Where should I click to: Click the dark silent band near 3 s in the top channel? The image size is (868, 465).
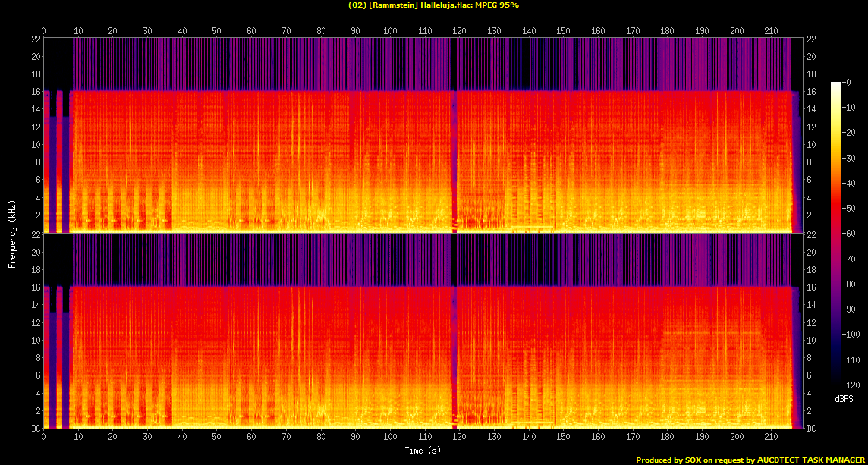pos(52,159)
